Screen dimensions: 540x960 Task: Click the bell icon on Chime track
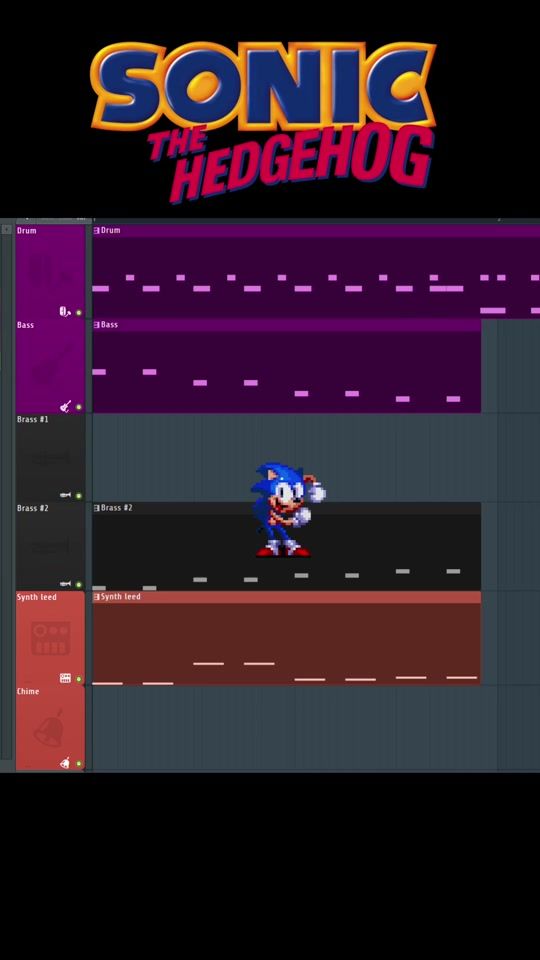(x=65, y=763)
